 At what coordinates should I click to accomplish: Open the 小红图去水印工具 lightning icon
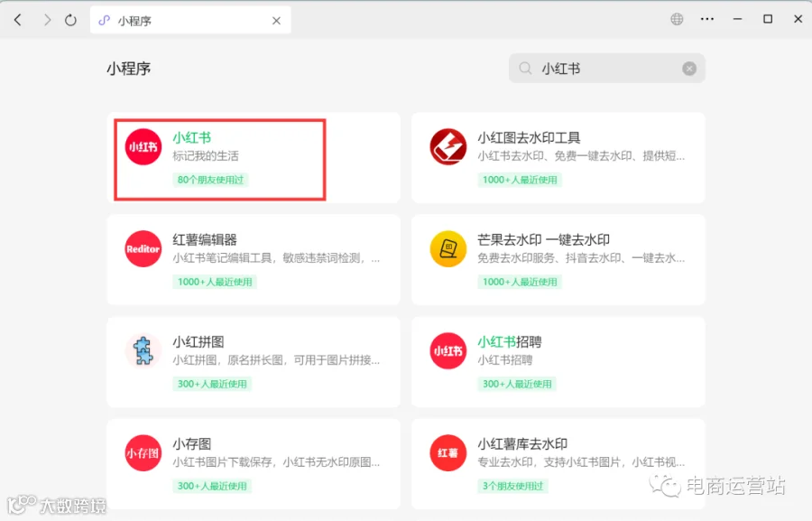448,146
